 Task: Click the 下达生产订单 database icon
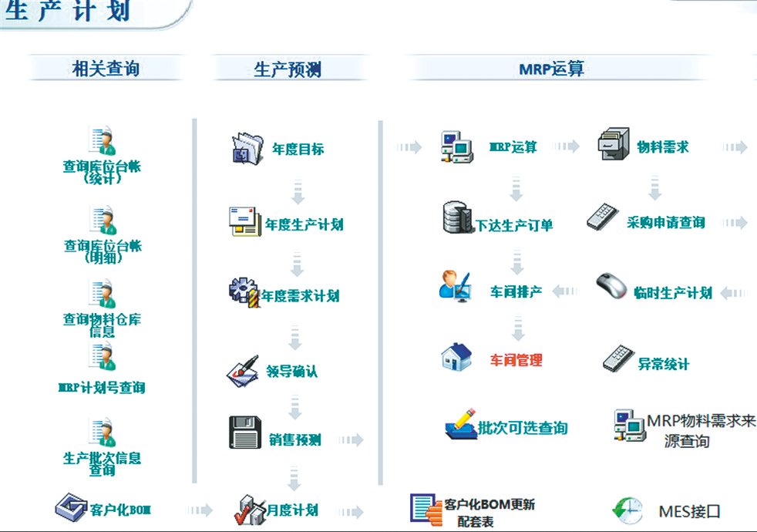tap(459, 218)
